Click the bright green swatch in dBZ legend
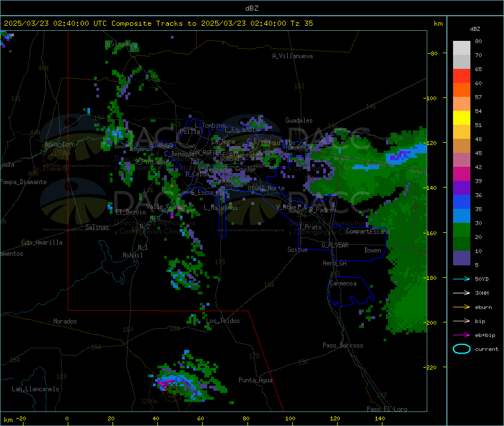The image size is (504, 426). (x=461, y=230)
